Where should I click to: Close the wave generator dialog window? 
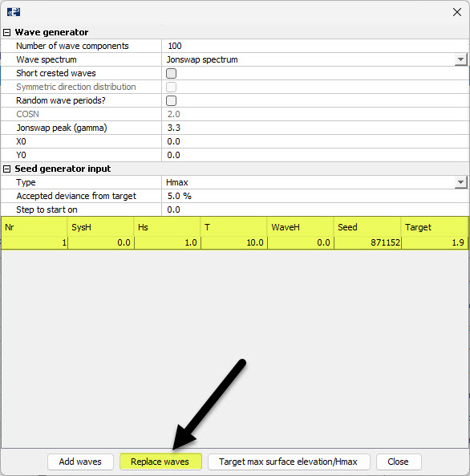(x=457, y=12)
